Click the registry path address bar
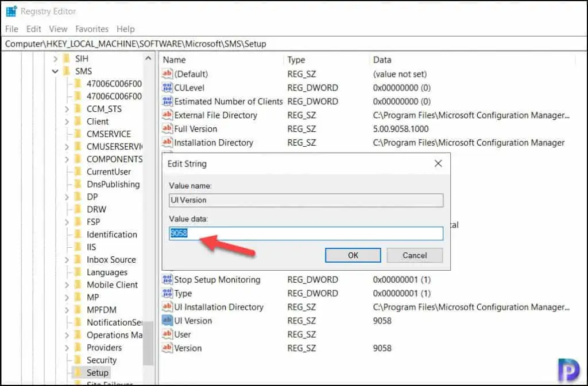This screenshot has height=386, width=588. (x=294, y=44)
